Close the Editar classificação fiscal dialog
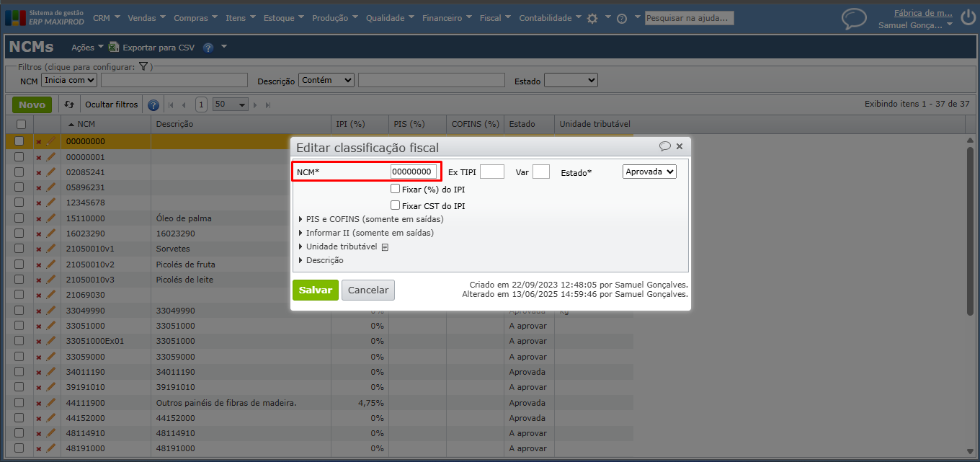The width and height of the screenshot is (980, 462). point(680,146)
